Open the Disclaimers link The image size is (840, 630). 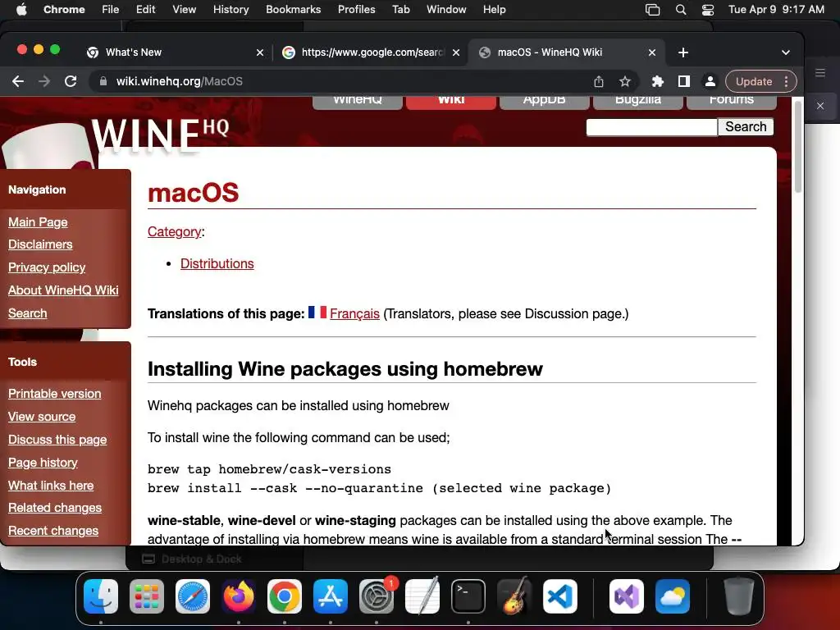point(40,244)
